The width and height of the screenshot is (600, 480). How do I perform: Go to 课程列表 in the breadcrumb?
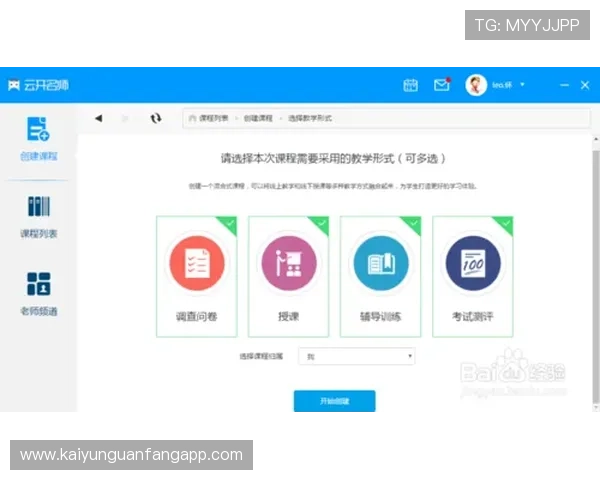coord(214,118)
